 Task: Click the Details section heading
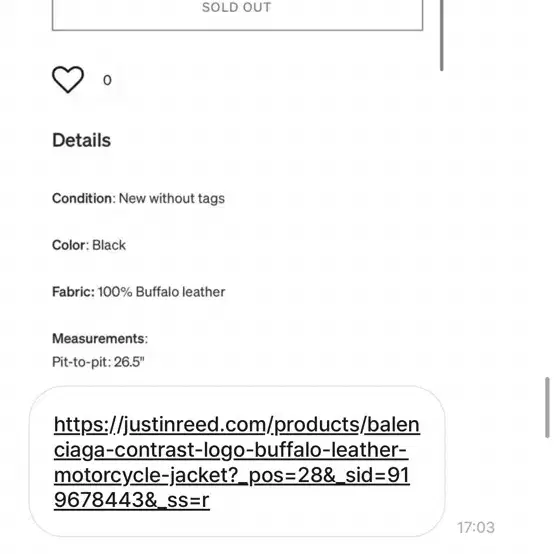point(82,140)
